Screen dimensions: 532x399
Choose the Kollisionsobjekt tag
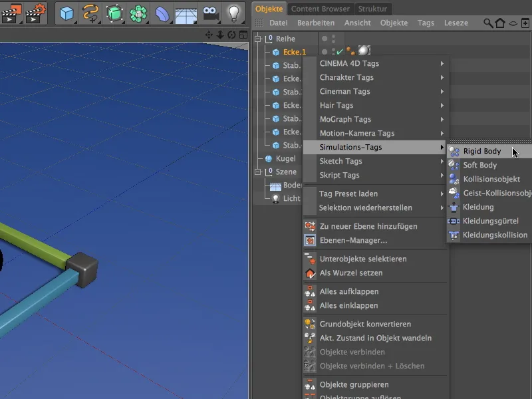(489, 179)
